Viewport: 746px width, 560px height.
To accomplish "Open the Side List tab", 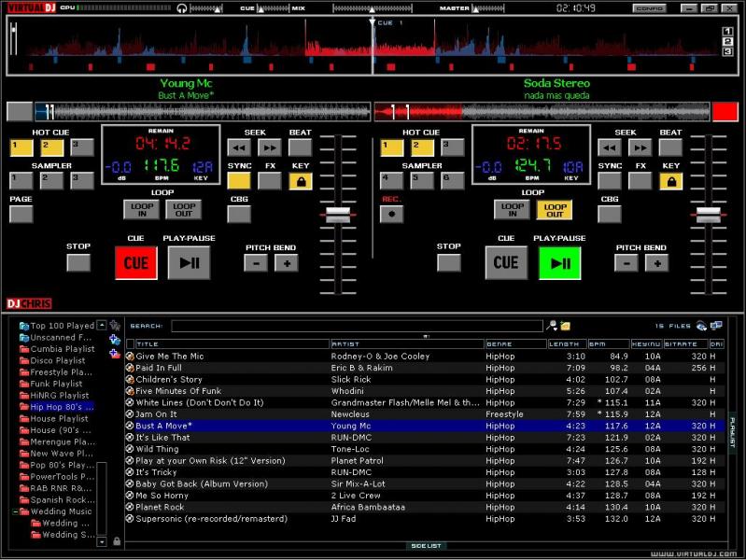I will pos(426,546).
